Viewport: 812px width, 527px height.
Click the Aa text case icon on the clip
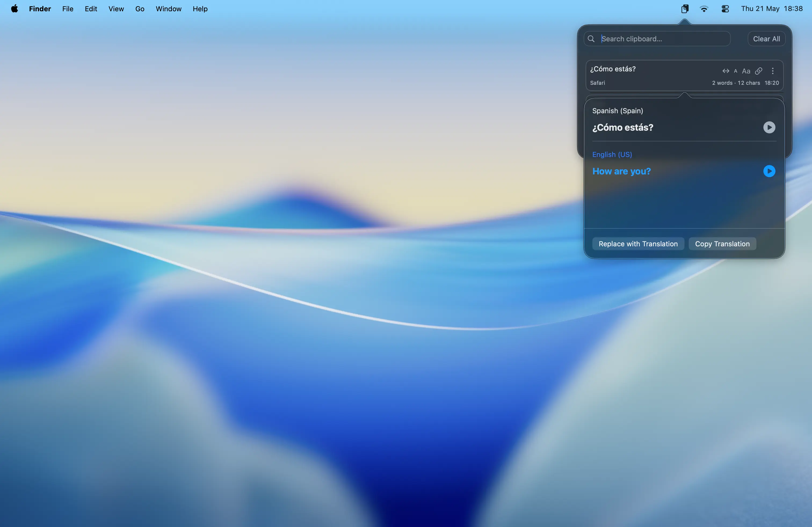tap(746, 71)
